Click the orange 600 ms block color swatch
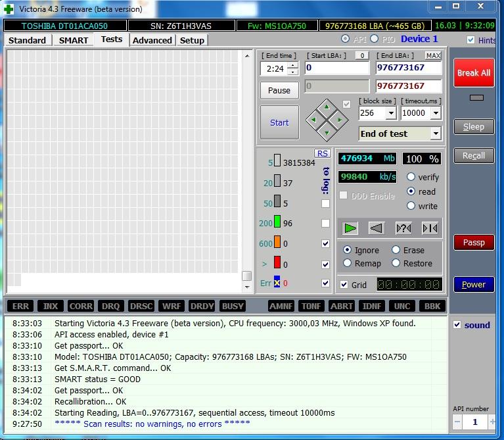 point(277,242)
